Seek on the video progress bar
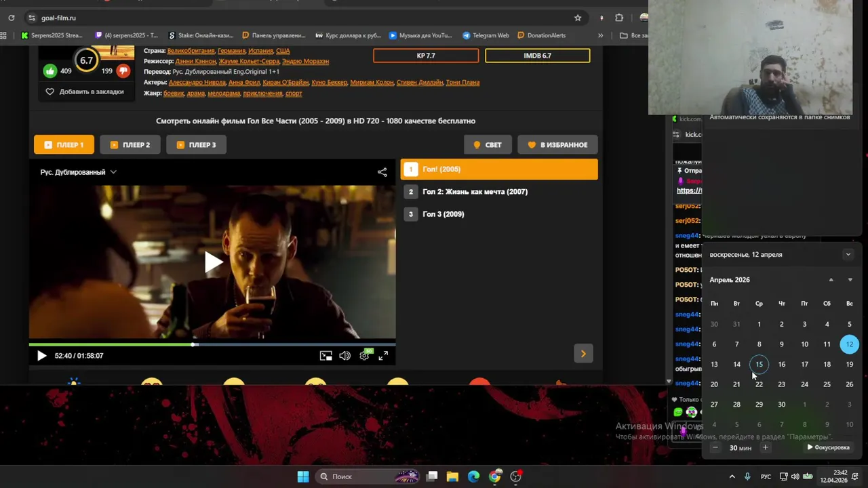The height and width of the screenshot is (488, 868). 212,344
